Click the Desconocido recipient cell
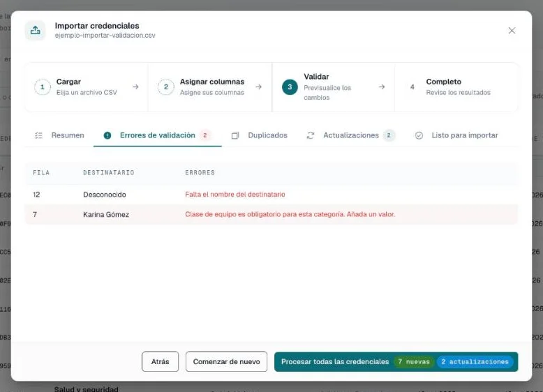The width and height of the screenshot is (543, 392). point(104,195)
